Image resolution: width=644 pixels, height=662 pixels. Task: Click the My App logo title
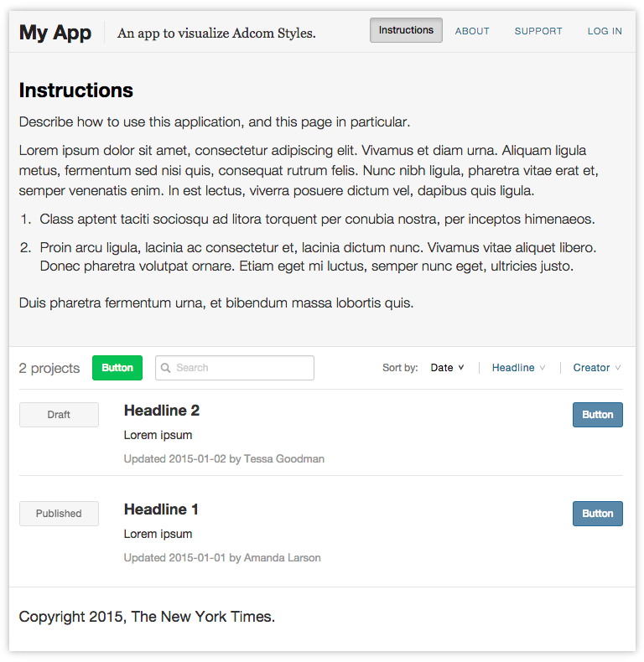click(55, 33)
